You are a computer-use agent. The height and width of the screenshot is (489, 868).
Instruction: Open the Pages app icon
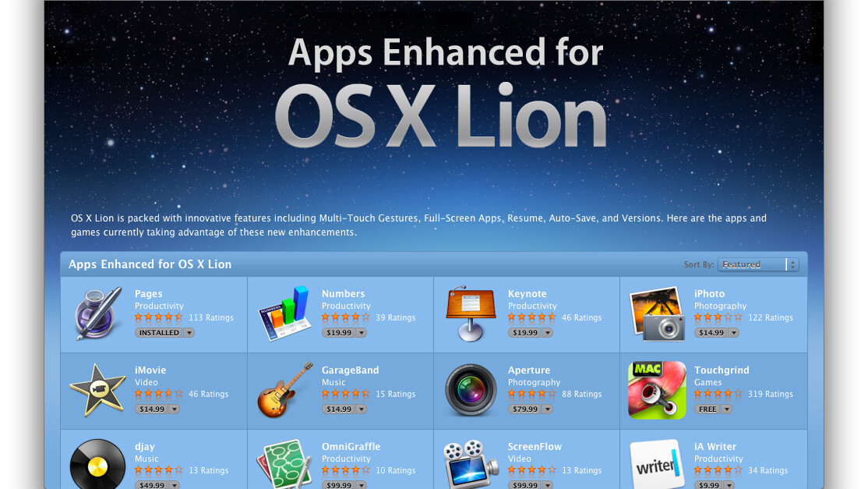tap(98, 314)
